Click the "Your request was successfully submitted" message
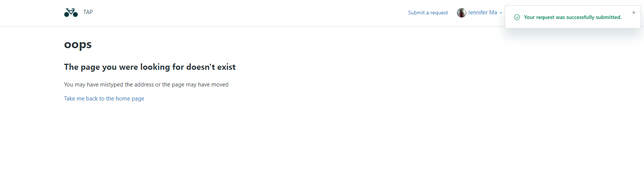The height and width of the screenshot is (187, 644). (572, 17)
